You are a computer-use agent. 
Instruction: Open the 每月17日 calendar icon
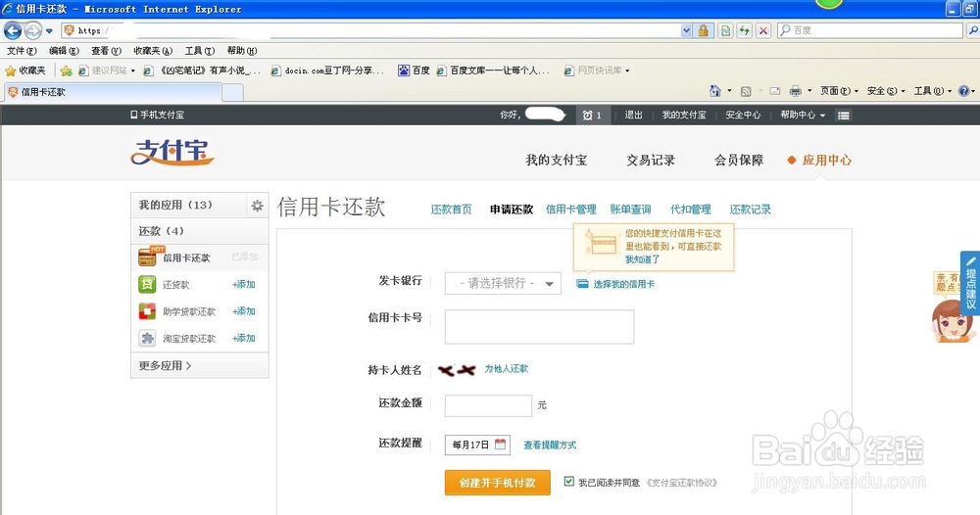pyautogui.click(x=500, y=445)
